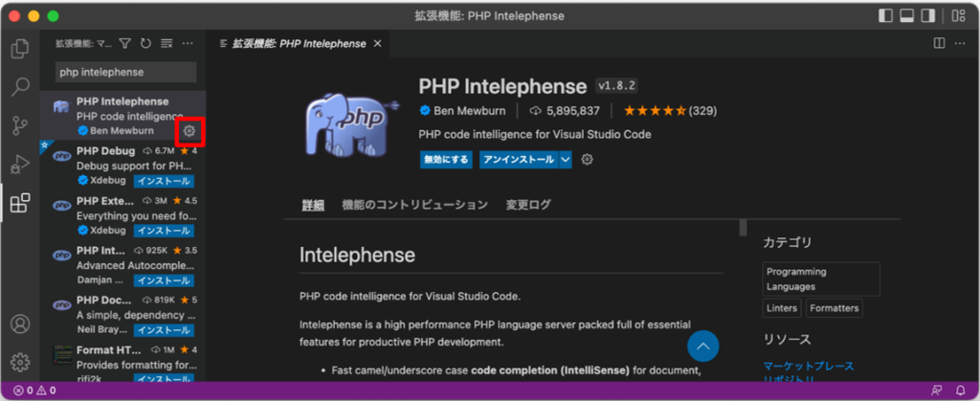Toggle secondary side bar layout icon
Screen dimensions: 980x401
pyautogui.click(x=928, y=15)
